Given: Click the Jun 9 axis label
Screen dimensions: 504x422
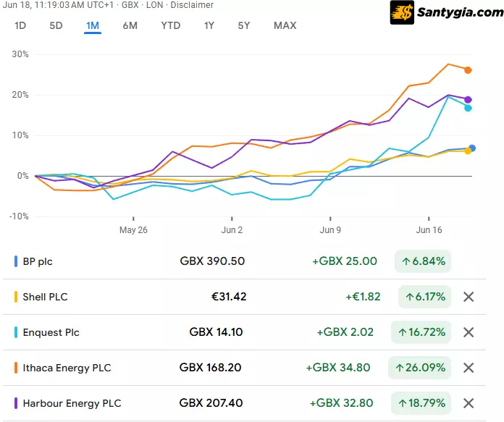Looking at the screenshot, I should [x=330, y=229].
